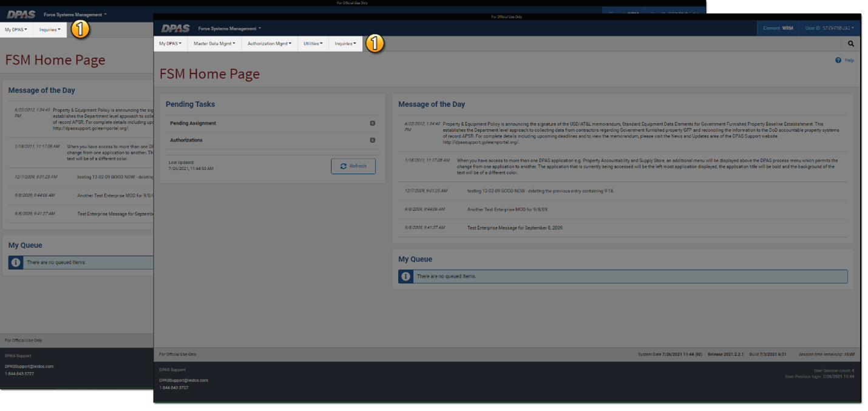Open Inquiries menu in the back window
This screenshot has width=868, height=411.
[50, 30]
